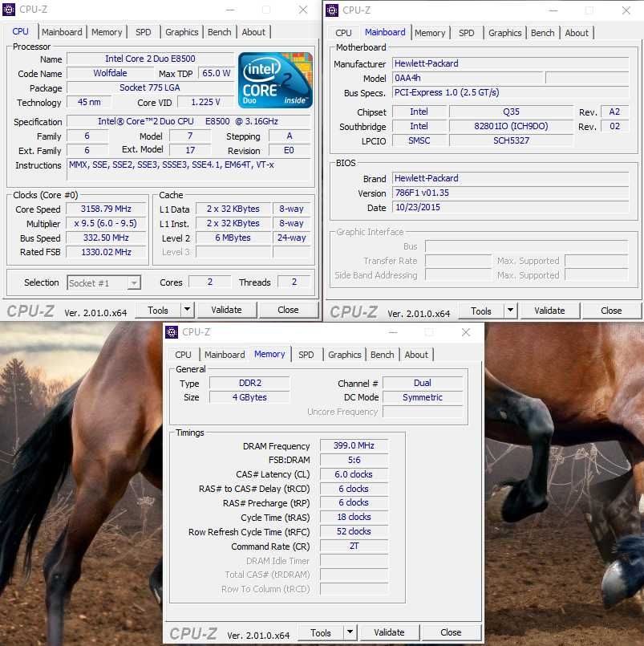This screenshot has height=646, width=644.
Task: Go to Bench tab in the Mainboard window
Action: 543,33
